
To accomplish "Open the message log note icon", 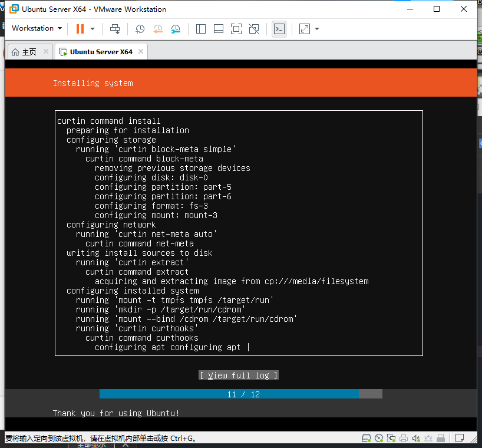I will click(459, 438).
